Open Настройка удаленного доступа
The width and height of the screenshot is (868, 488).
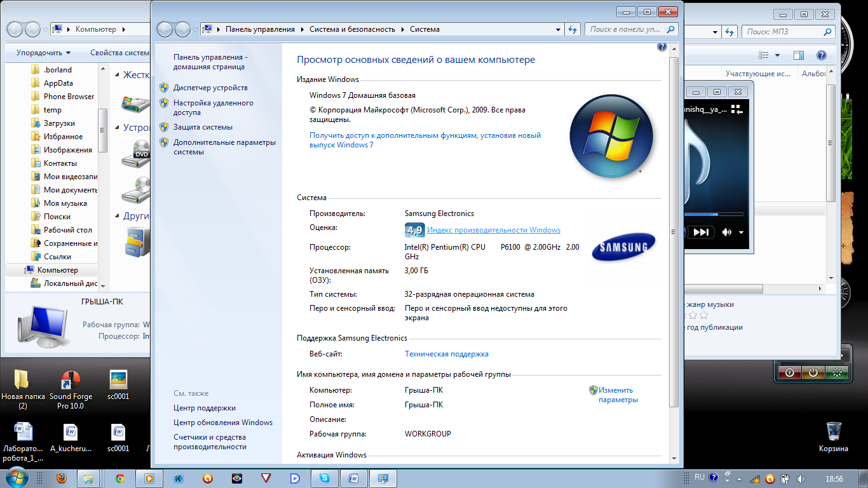click(x=214, y=107)
